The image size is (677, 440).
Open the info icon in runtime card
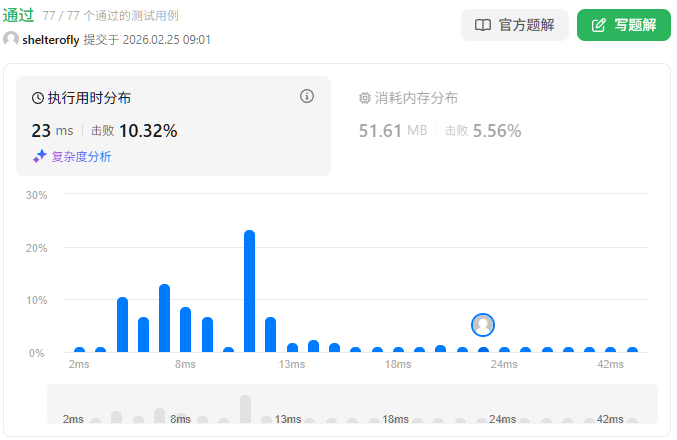click(x=307, y=96)
